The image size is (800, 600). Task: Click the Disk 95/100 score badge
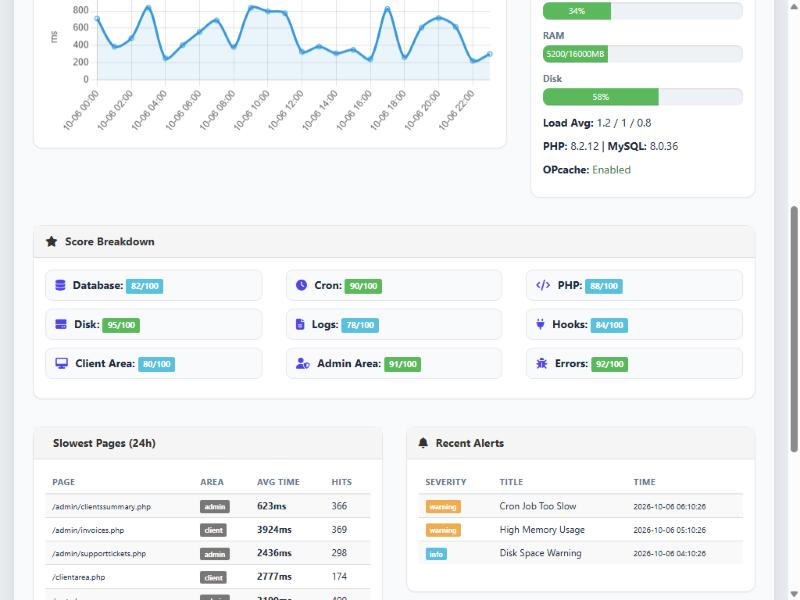(x=121, y=325)
